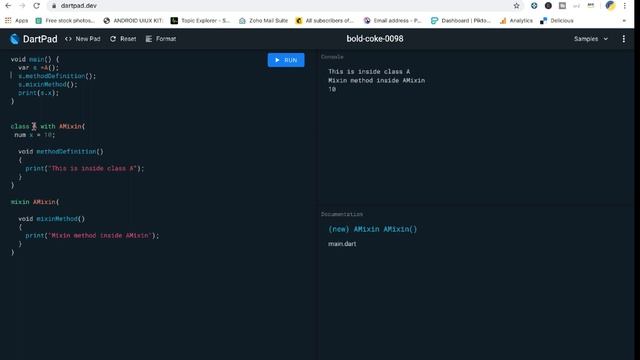This screenshot has height=360, width=640.
Task: Open DartPad vertical dots menu
Action: [623, 39]
